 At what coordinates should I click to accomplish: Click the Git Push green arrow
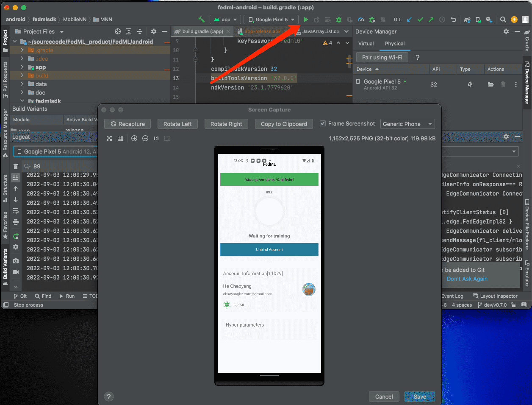point(431,20)
